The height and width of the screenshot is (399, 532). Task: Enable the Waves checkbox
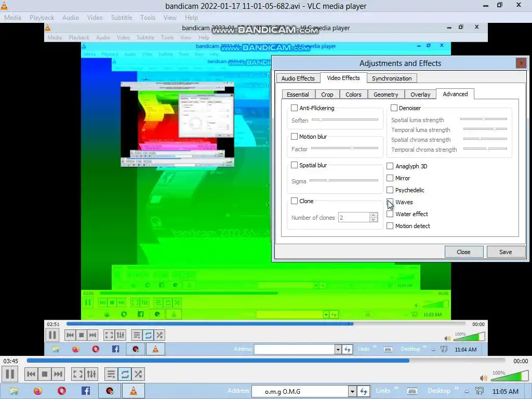coord(390,202)
